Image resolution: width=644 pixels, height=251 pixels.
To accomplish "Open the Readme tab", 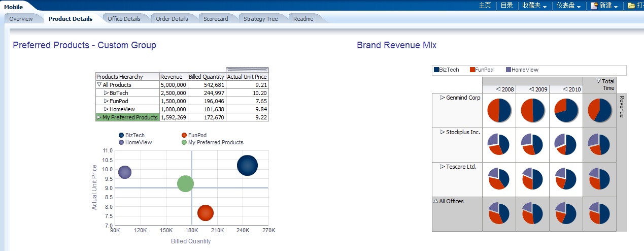I will [x=303, y=19].
